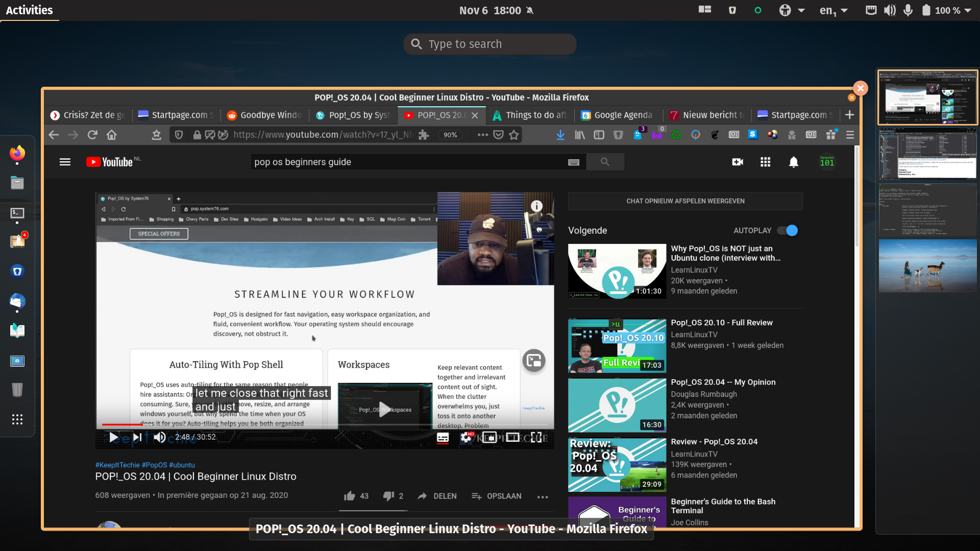Image resolution: width=980 pixels, height=551 pixels.
Task: Toggle miniplayer mode
Action: 489,437
